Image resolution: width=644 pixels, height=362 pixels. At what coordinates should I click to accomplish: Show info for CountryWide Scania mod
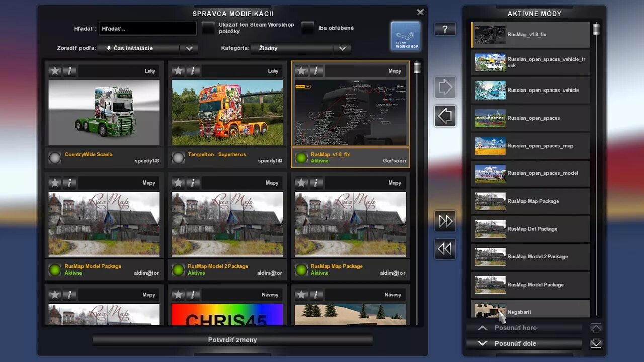click(x=70, y=71)
